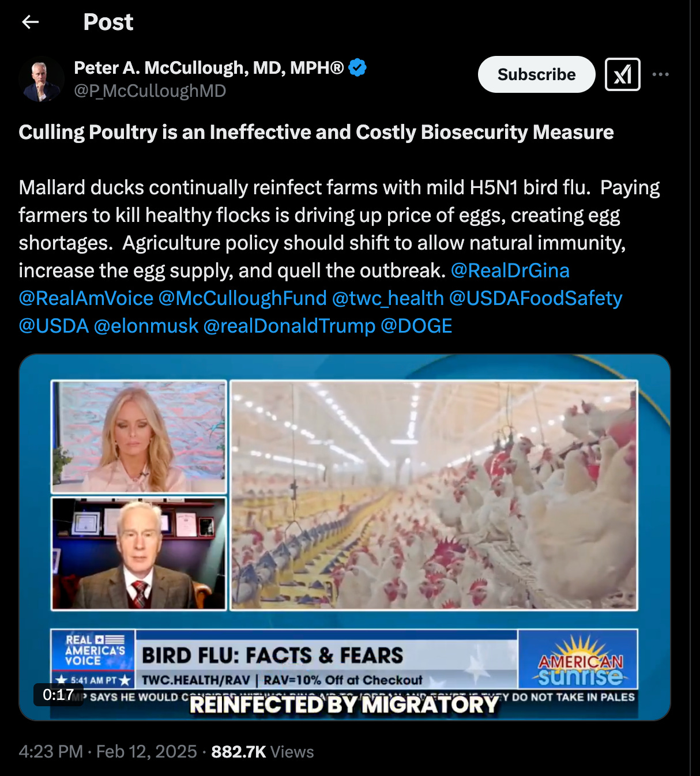The height and width of the screenshot is (776, 700).
Task: Open Peter A. McCullough display name
Action: [209, 68]
